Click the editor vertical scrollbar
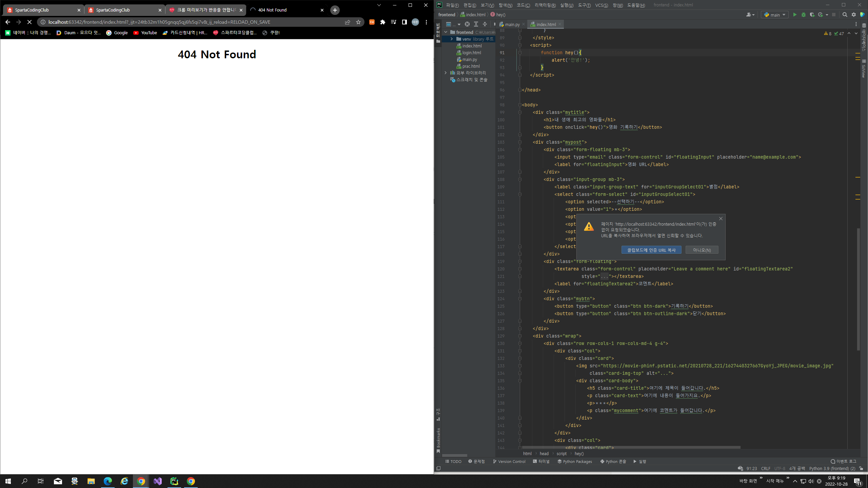 point(859,290)
